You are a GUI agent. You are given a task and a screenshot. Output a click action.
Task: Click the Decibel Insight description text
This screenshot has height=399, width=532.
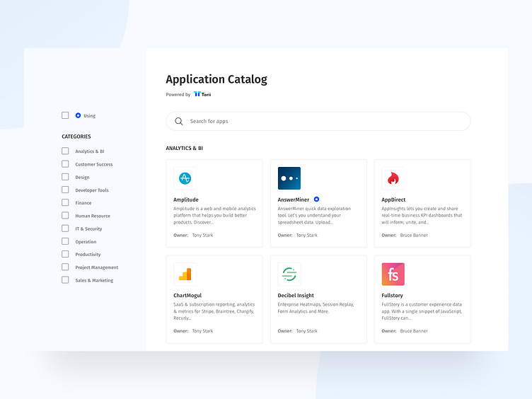point(316,308)
